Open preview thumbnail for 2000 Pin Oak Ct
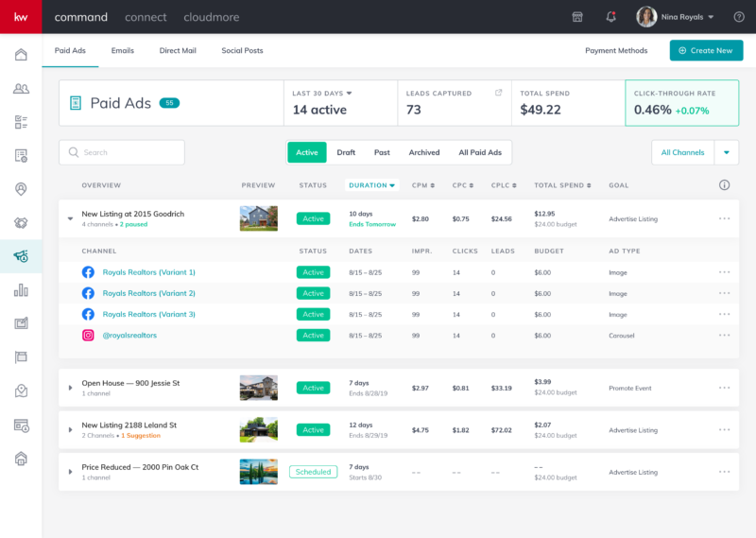 tap(259, 472)
